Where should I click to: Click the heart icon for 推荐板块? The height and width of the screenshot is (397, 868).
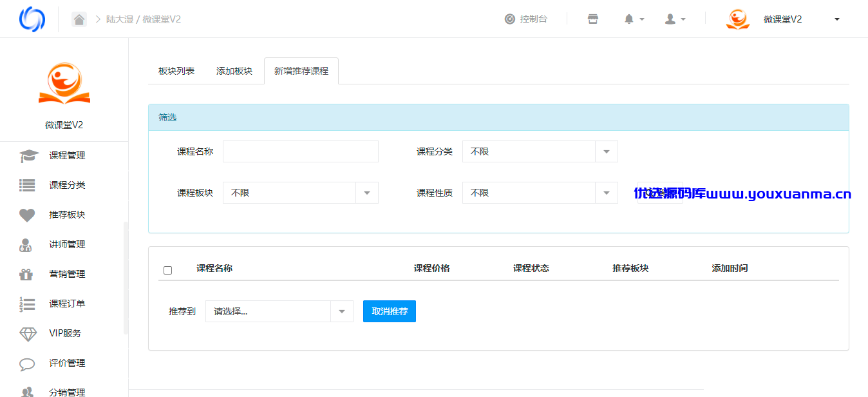(27, 215)
